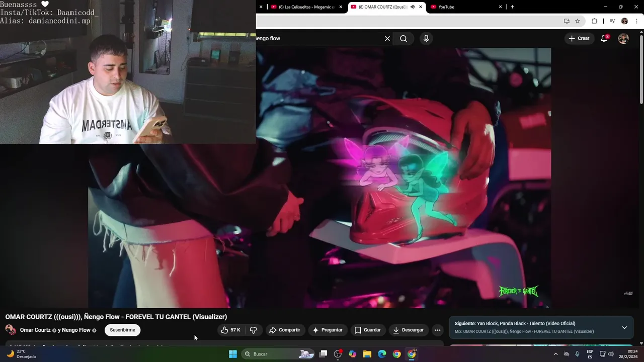Open volume control in system tray
The image size is (644, 362).
click(x=611, y=354)
